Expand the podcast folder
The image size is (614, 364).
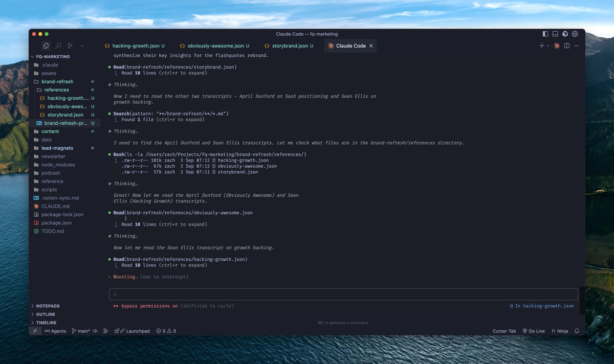point(65,173)
